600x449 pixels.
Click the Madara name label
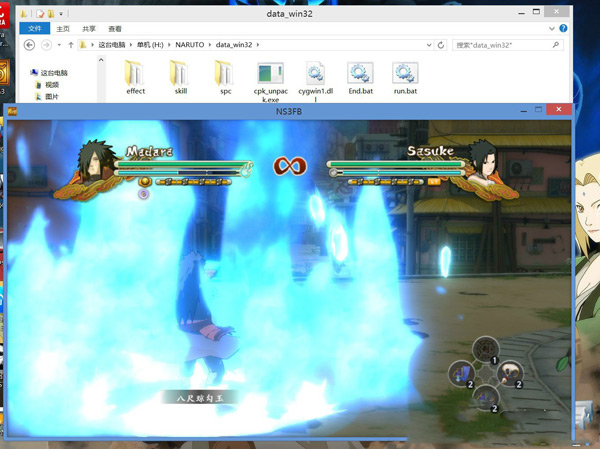tap(149, 152)
